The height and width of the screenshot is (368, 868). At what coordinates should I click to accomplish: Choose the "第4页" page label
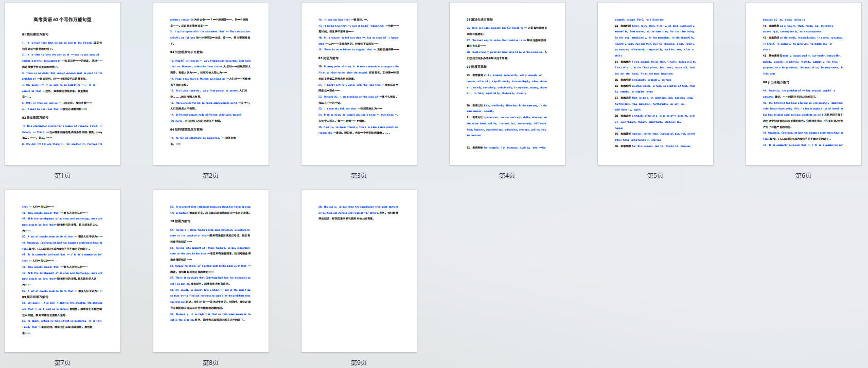507,176
